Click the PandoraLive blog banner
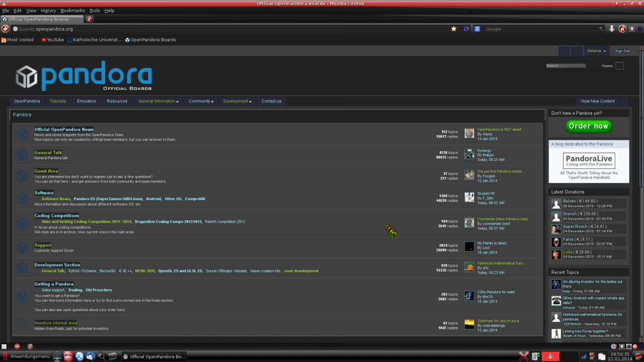Screen dimensions: 644x362 589,161
